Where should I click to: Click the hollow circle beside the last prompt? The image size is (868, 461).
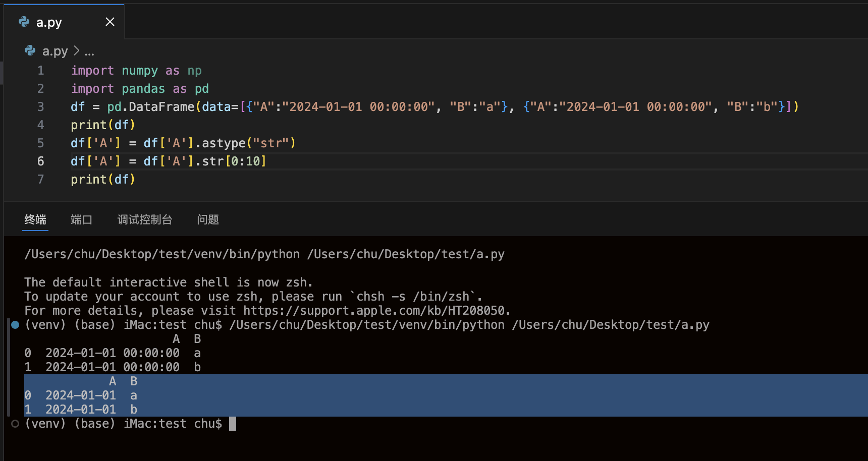pos(15,424)
